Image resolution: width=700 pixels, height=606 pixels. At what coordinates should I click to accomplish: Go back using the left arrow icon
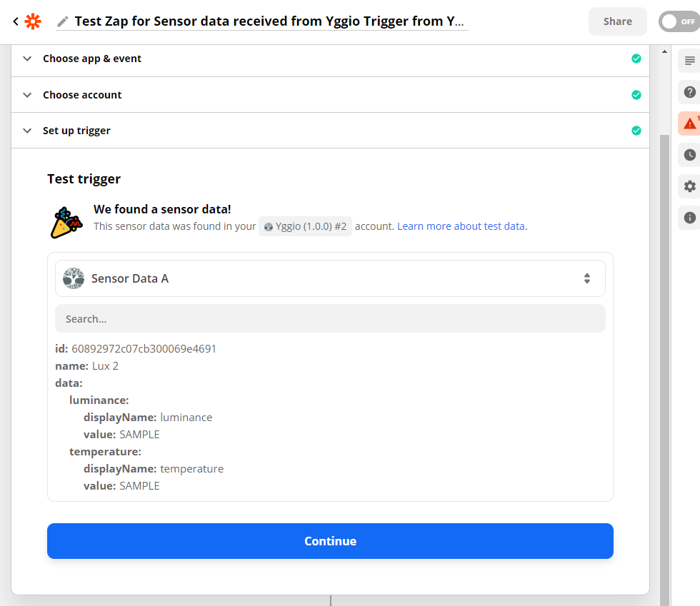(x=16, y=21)
